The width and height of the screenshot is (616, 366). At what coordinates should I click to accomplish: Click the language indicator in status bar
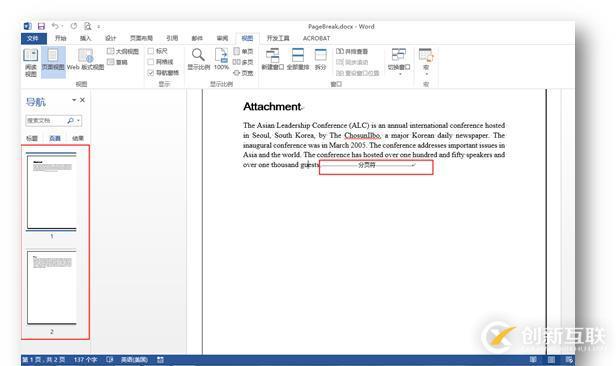134,360
